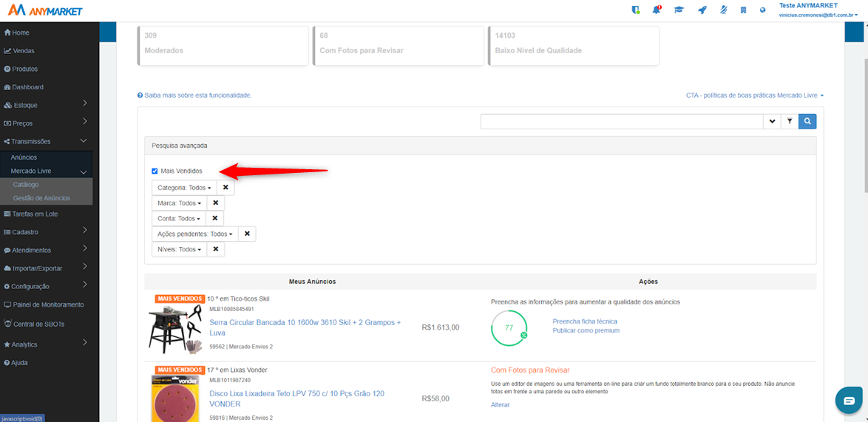This screenshot has height=422, width=868.
Task: Open the user account email dropdown
Action: 818,16
